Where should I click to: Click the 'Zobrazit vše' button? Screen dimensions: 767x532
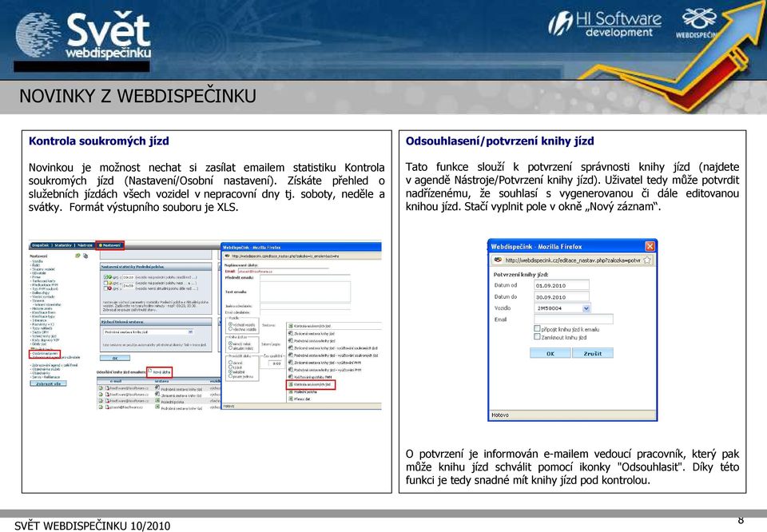(x=48, y=383)
